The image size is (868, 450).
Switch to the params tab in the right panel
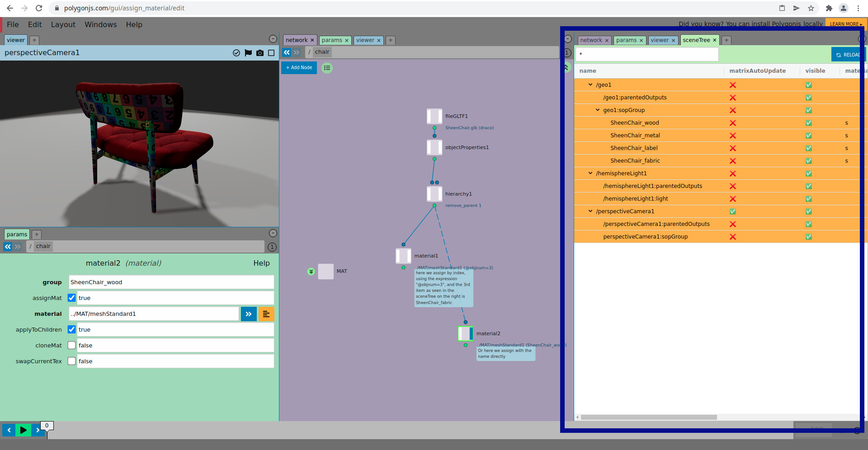tap(626, 40)
